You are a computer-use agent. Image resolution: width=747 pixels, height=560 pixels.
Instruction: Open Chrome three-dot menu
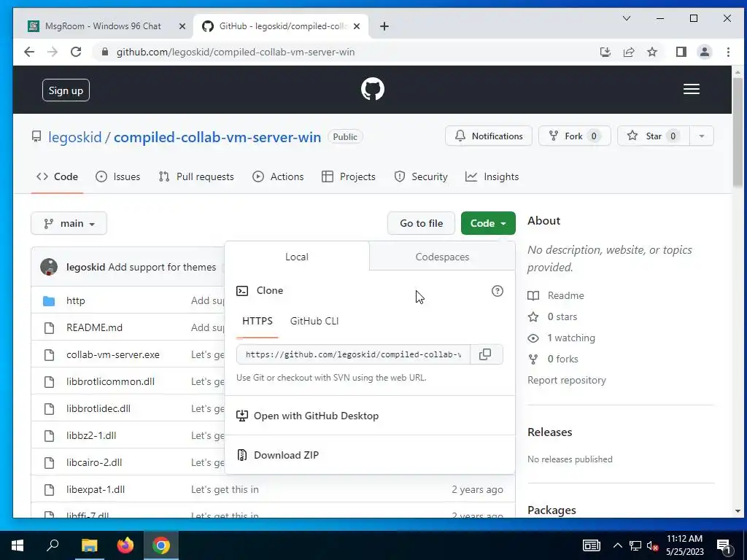click(x=727, y=52)
